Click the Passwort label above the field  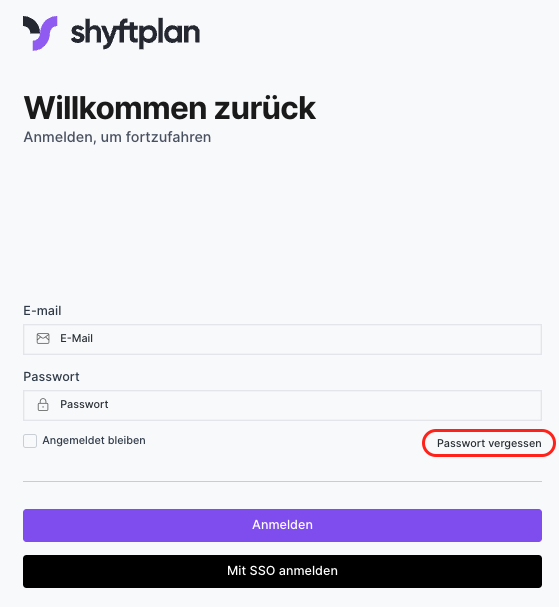[51, 377]
